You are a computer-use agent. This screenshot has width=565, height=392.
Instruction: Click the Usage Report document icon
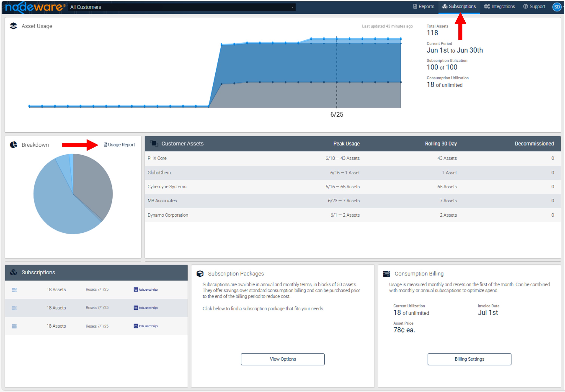tap(105, 145)
